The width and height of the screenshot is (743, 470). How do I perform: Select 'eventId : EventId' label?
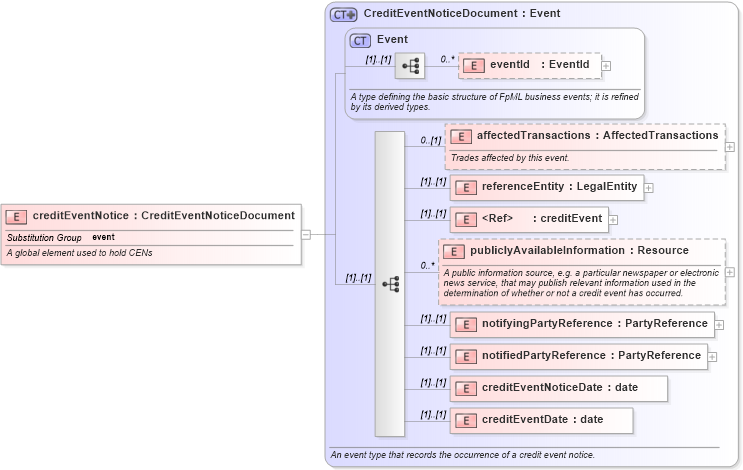coord(540,64)
